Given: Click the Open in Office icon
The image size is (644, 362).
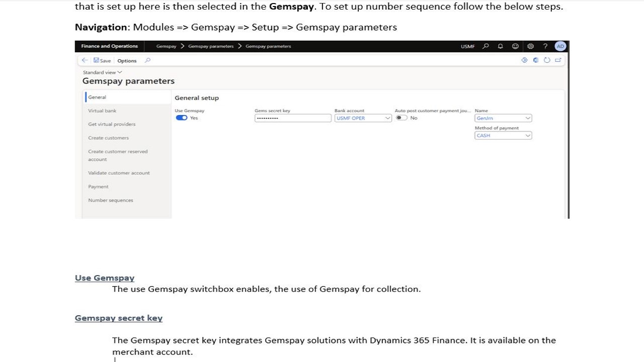Looking at the screenshot, I should (x=536, y=60).
